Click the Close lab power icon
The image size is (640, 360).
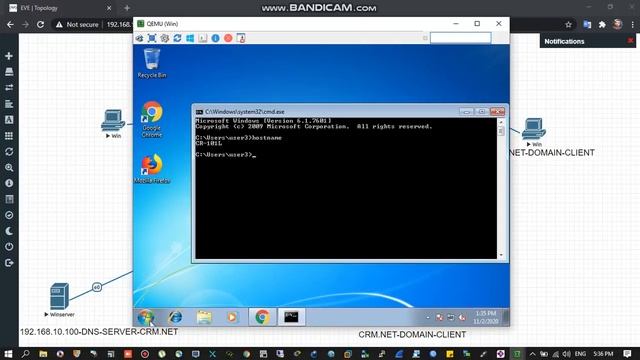[x=9, y=247]
